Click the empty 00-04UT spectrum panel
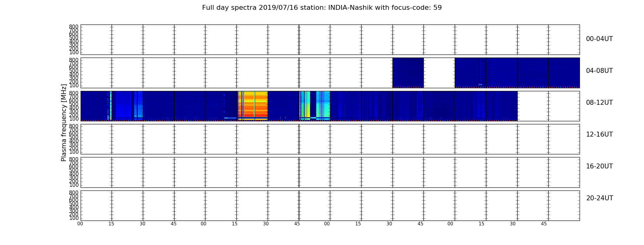 pyautogui.click(x=330, y=40)
